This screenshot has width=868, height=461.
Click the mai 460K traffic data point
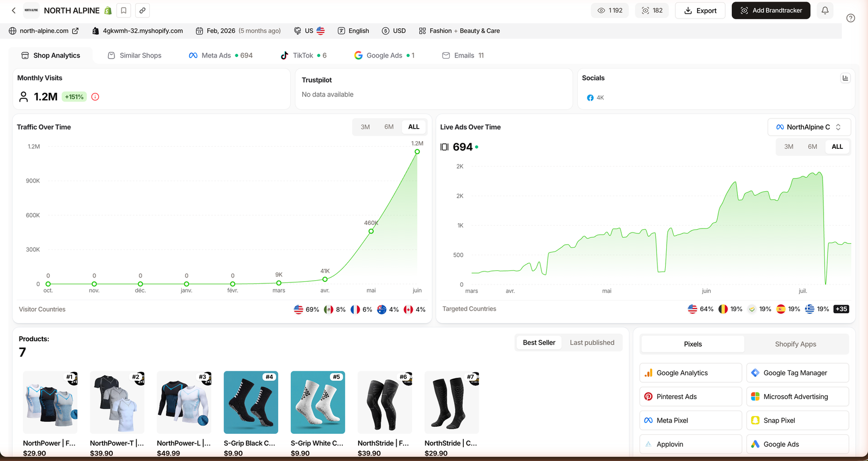pyautogui.click(x=371, y=231)
